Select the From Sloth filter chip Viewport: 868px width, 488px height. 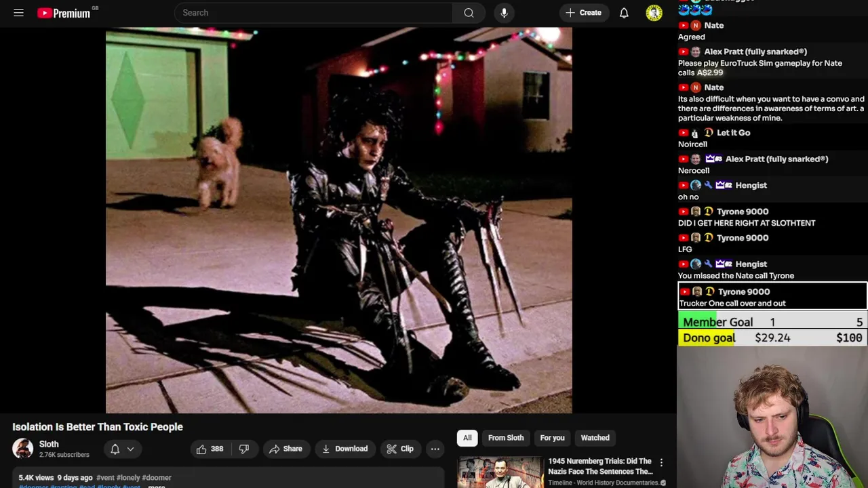pyautogui.click(x=506, y=438)
